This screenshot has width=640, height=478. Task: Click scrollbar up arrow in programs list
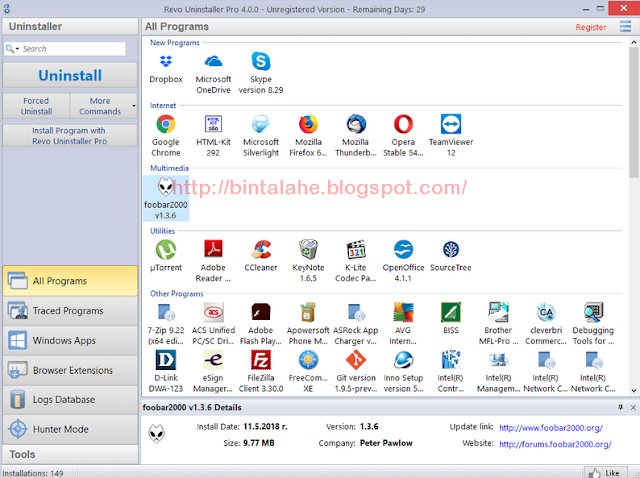[x=633, y=42]
